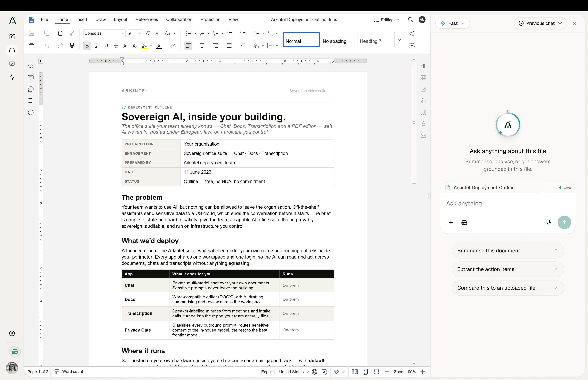Center align the paragraph
The width and height of the screenshot is (588, 380).
pos(202,46)
